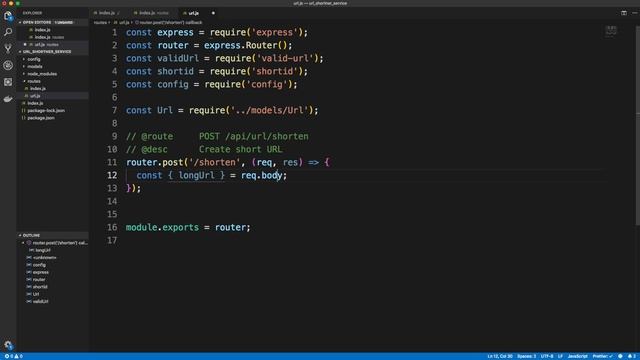Collapse router.post callback node in Outline
640x360 pixels.
coord(23,243)
